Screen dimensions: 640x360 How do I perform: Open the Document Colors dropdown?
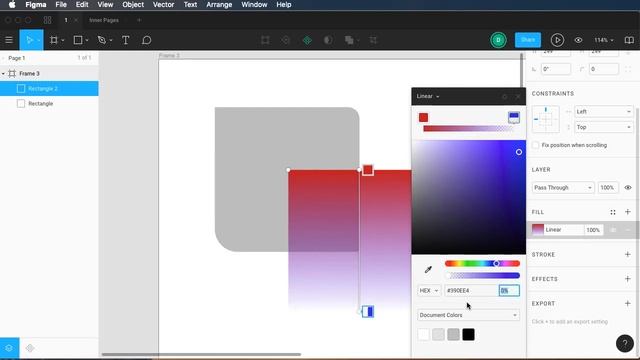click(468, 315)
